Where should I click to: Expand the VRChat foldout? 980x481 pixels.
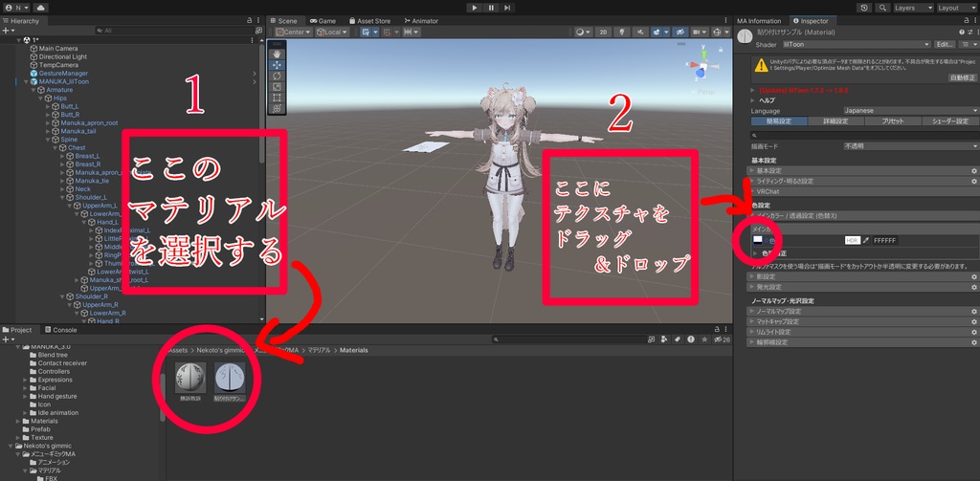(863, 191)
